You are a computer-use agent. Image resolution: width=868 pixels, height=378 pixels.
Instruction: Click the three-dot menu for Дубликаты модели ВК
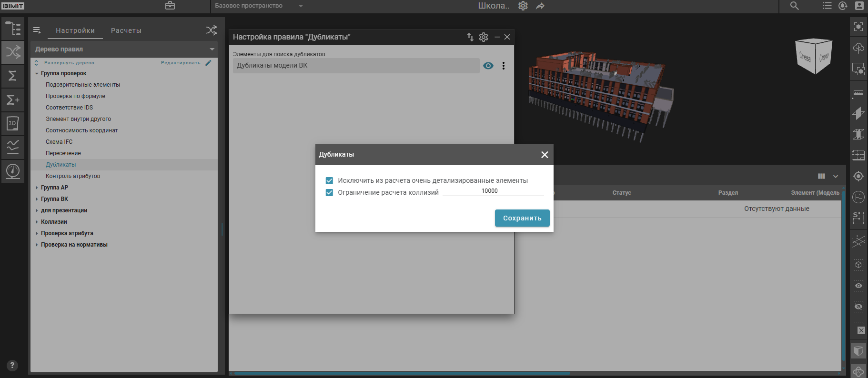click(503, 66)
